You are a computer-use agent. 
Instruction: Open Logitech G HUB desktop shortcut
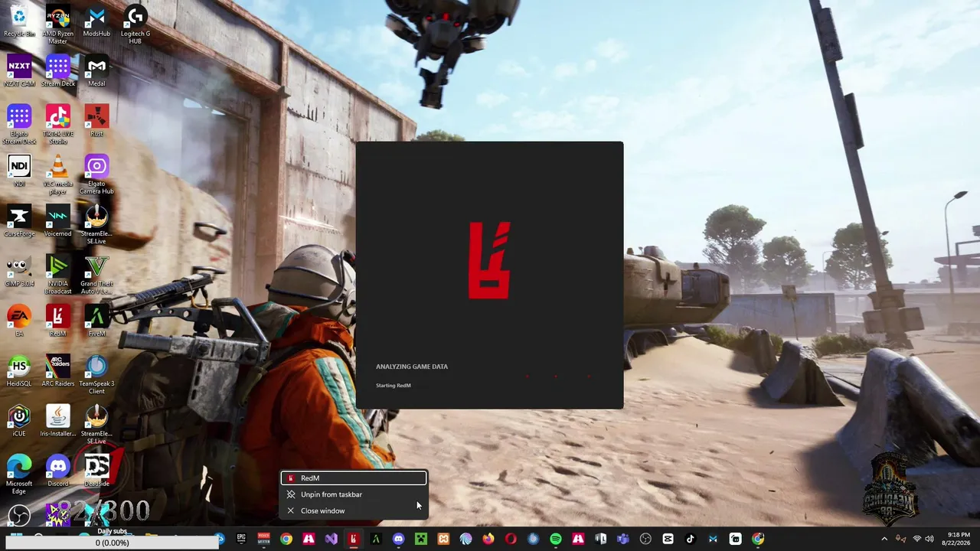tap(135, 25)
